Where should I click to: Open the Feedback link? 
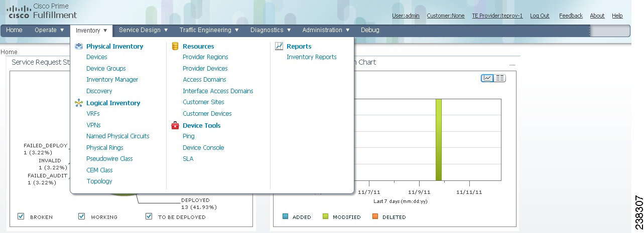pyautogui.click(x=571, y=16)
